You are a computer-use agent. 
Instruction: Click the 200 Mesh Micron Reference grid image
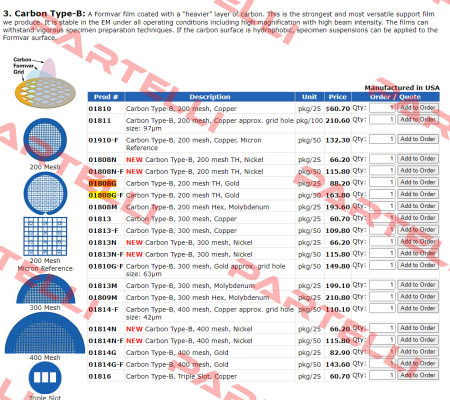click(x=45, y=193)
